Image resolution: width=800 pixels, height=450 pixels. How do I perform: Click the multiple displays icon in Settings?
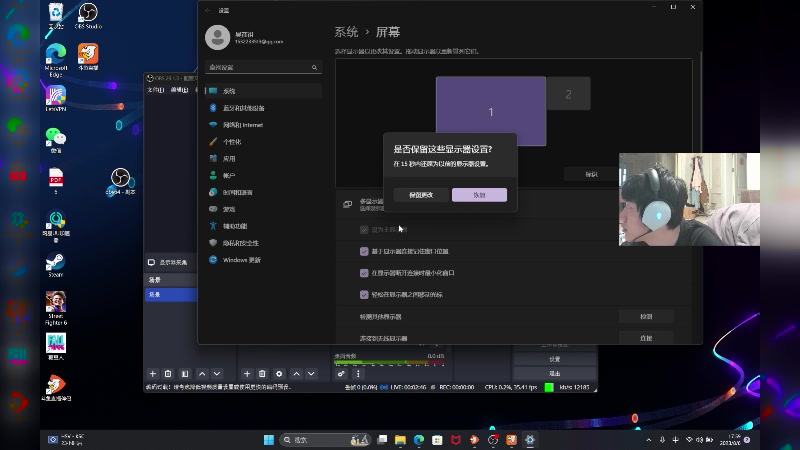click(x=347, y=204)
